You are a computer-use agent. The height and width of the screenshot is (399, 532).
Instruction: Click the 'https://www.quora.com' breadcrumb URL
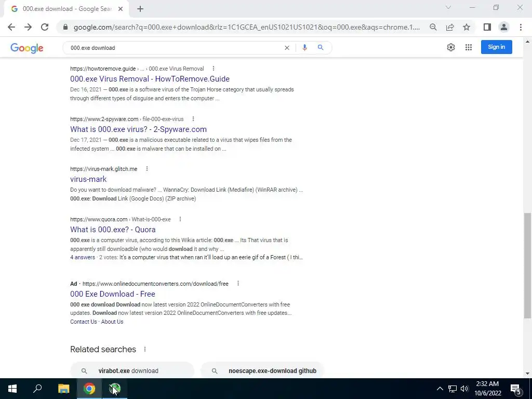coord(99,219)
